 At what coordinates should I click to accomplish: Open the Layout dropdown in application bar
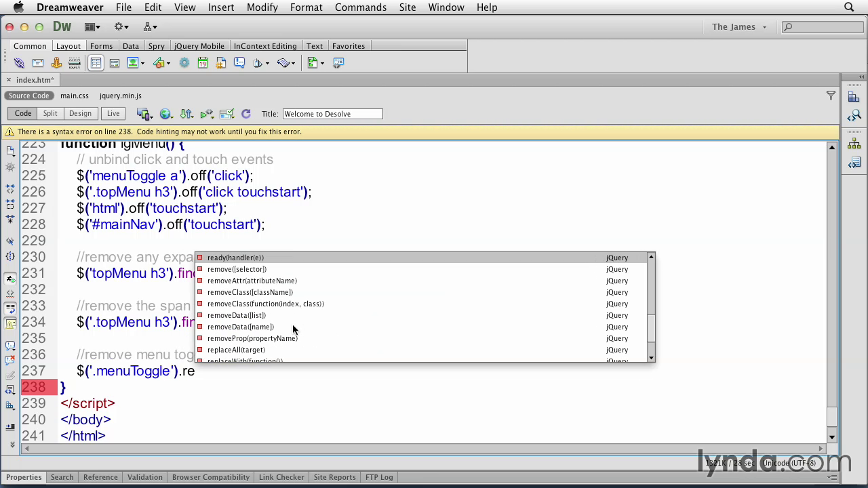(92, 27)
